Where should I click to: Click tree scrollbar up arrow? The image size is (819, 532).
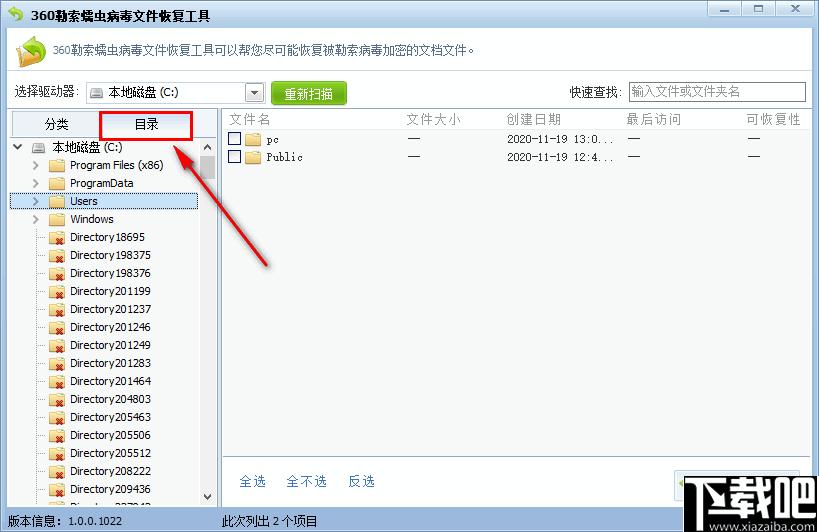point(207,147)
